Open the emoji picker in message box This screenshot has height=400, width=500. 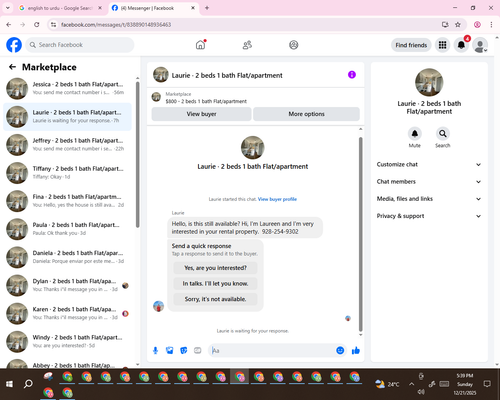point(340,350)
